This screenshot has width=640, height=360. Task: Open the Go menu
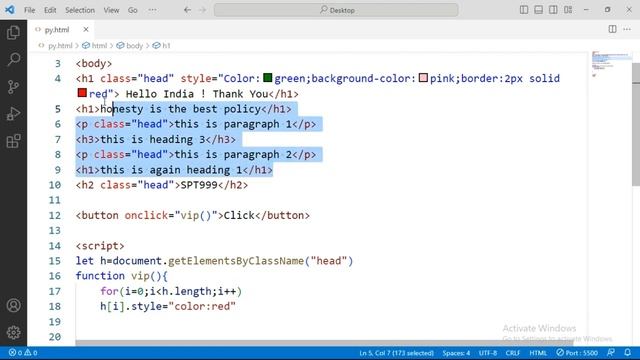133,10
